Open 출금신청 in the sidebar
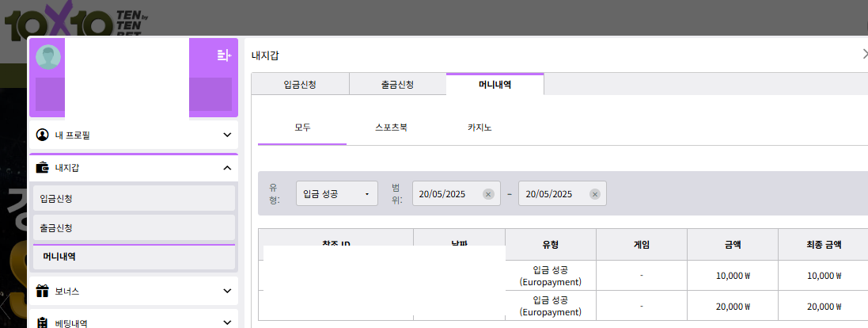This screenshot has height=328, width=868. point(132,228)
